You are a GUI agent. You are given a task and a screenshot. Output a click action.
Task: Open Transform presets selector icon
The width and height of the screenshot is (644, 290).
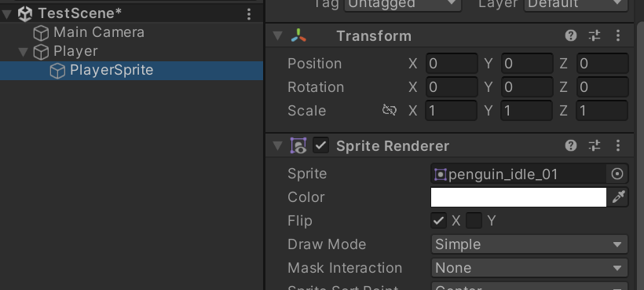595,35
